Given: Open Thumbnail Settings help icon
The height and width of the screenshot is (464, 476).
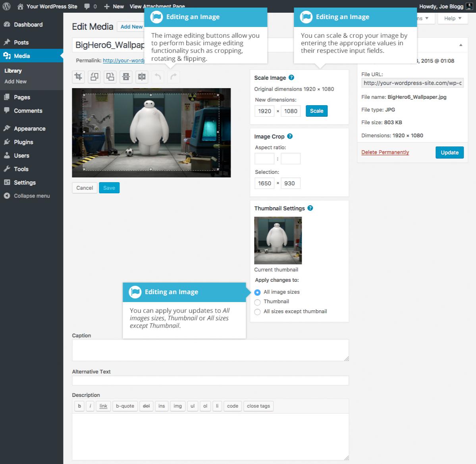Looking at the screenshot, I should 310,208.
